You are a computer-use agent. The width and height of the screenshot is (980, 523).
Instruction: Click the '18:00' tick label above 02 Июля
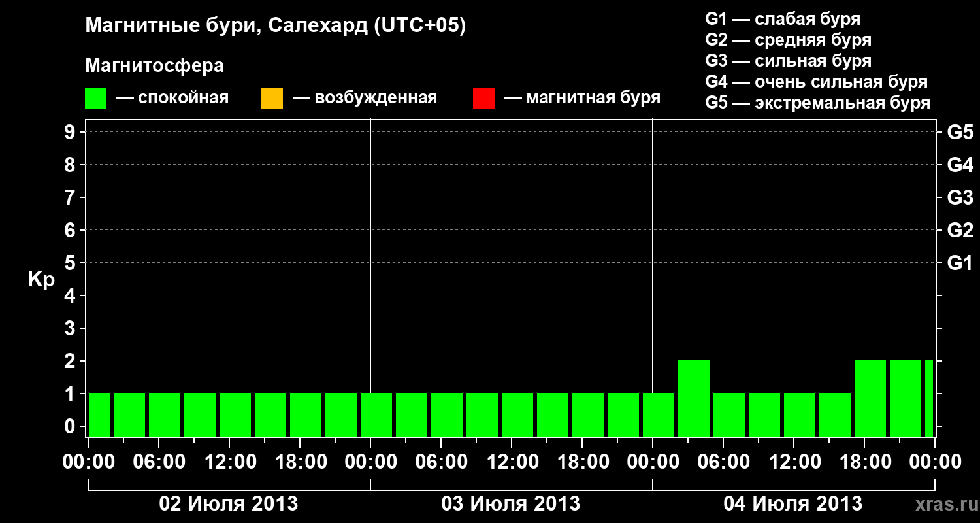click(x=300, y=462)
